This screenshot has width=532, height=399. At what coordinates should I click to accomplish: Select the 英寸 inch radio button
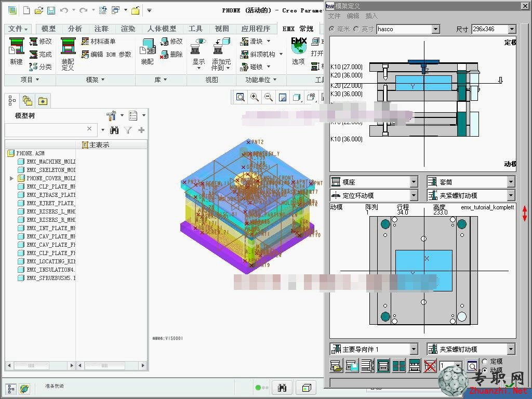click(x=356, y=29)
